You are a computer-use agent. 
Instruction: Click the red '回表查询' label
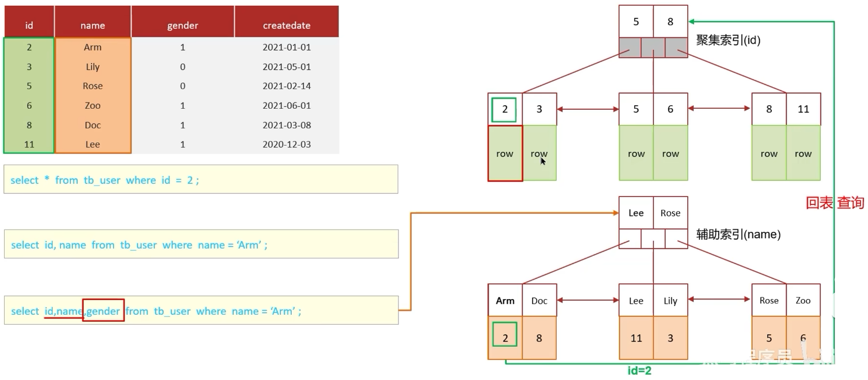coord(835,203)
